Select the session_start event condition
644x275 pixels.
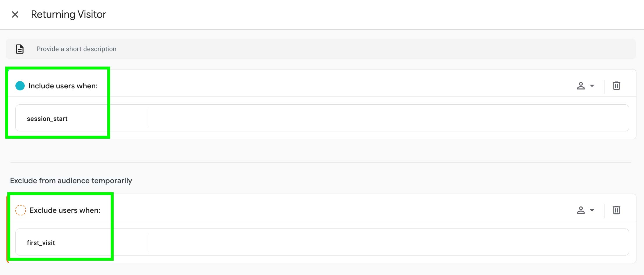pos(47,118)
